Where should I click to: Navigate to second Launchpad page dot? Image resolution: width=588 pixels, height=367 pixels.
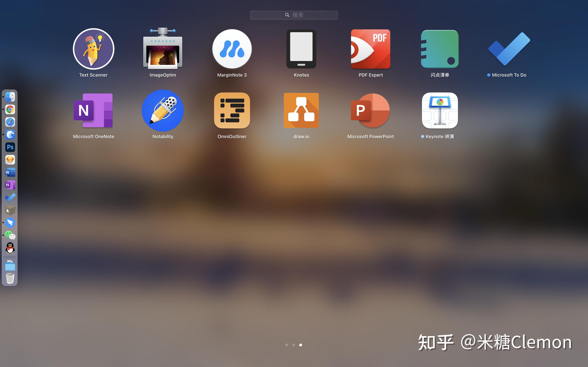coord(294,345)
